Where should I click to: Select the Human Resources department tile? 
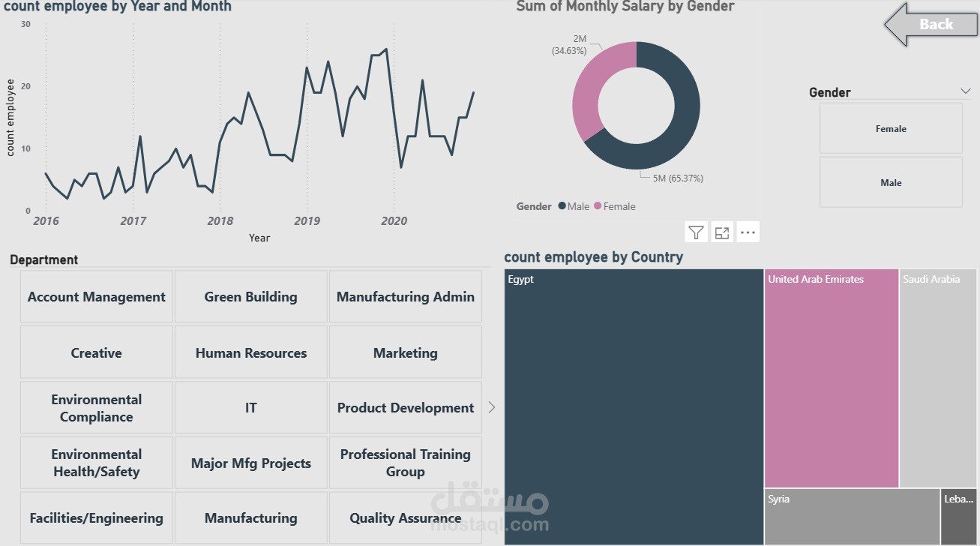(x=250, y=352)
